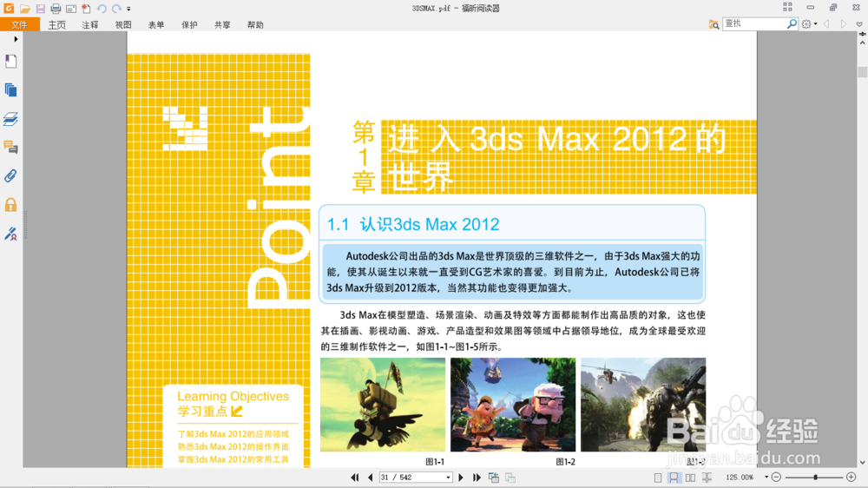Open quick access toolbar customize arrow

(128, 9)
